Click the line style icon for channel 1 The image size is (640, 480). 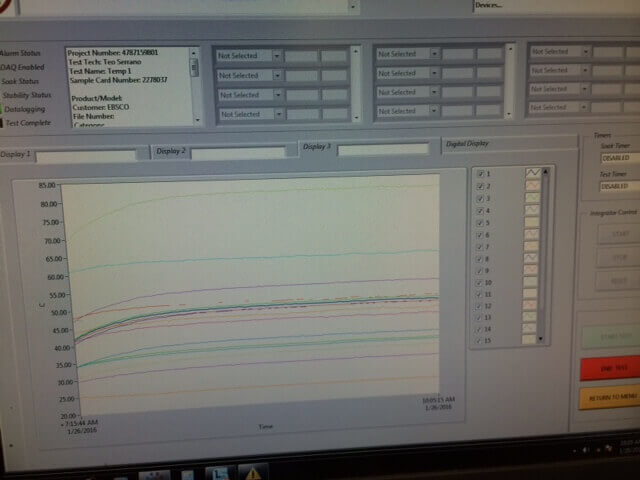tap(532, 174)
